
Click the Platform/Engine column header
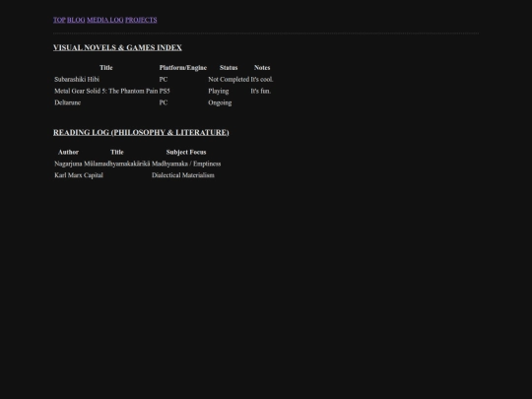[183, 68]
